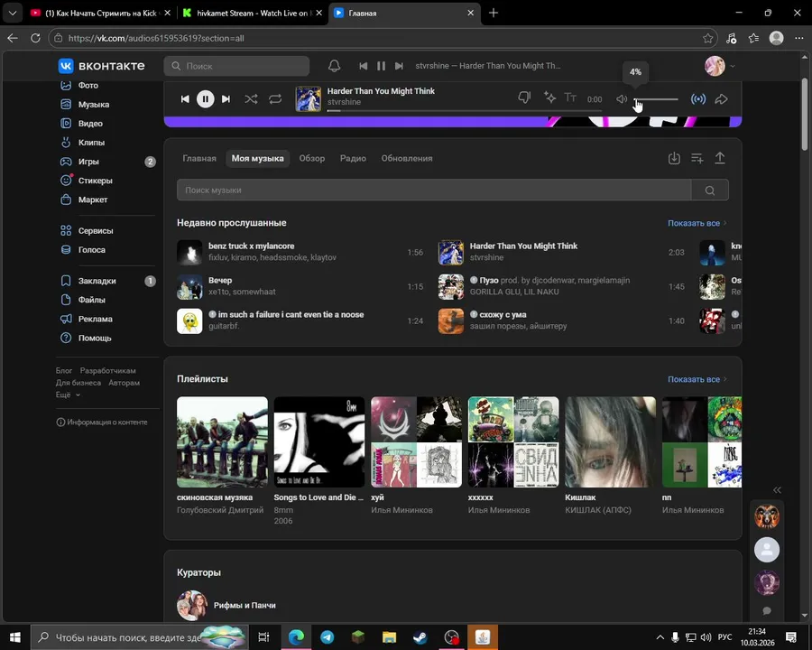Switch to the Главная music tab
Image resolution: width=812 pixels, height=650 pixels.
coord(199,158)
